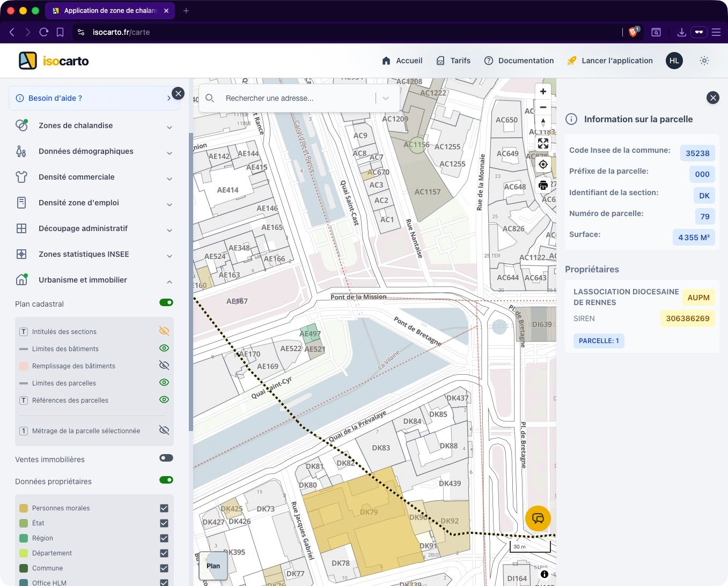
Task: Open the HL user avatar menu
Action: 674,61
